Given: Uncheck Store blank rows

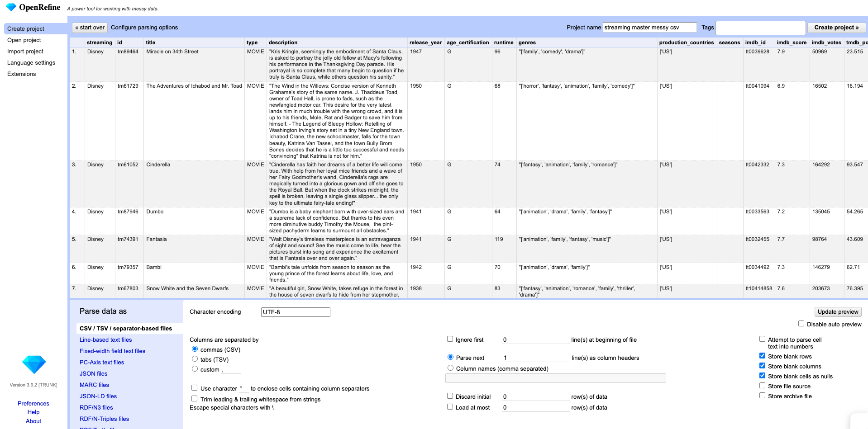Looking at the screenshot, I should click(762, 356).
